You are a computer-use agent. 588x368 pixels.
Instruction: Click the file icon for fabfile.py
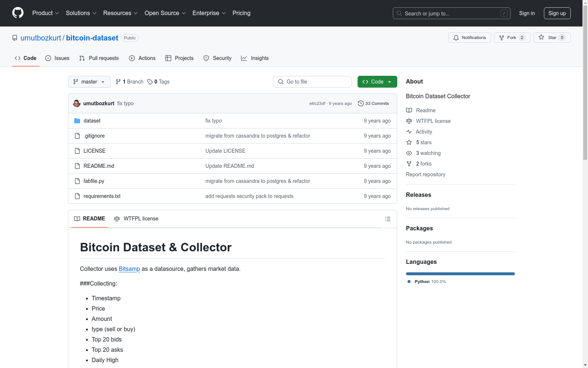click(x=77, y=181)
